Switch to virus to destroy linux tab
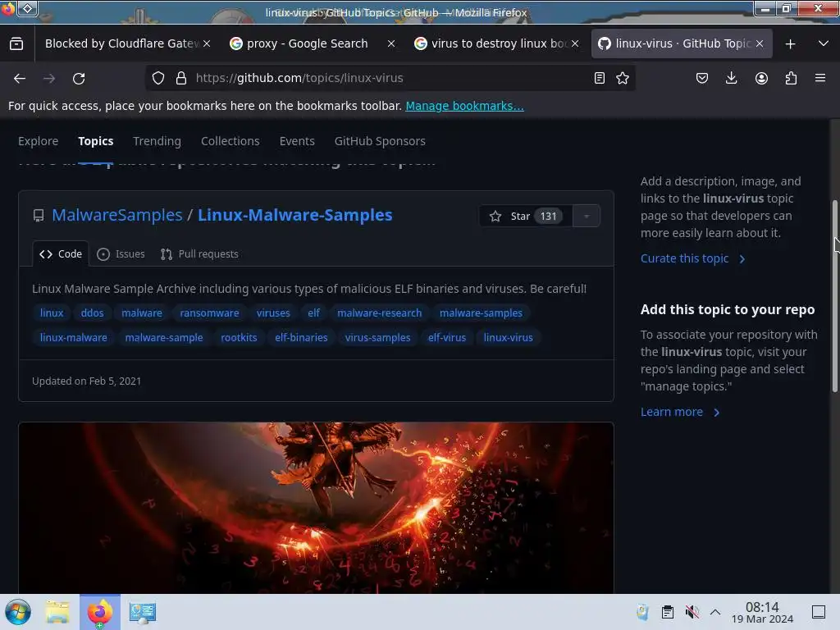The height and width of the screenshot is (630, 840). [x=496, y=43]
